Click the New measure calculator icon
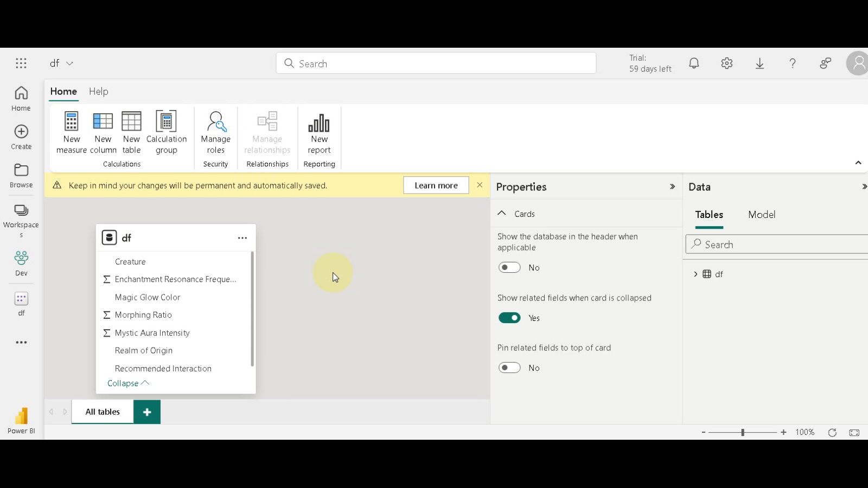Viewport: 868px width, 488px height. tap(72, 121)
